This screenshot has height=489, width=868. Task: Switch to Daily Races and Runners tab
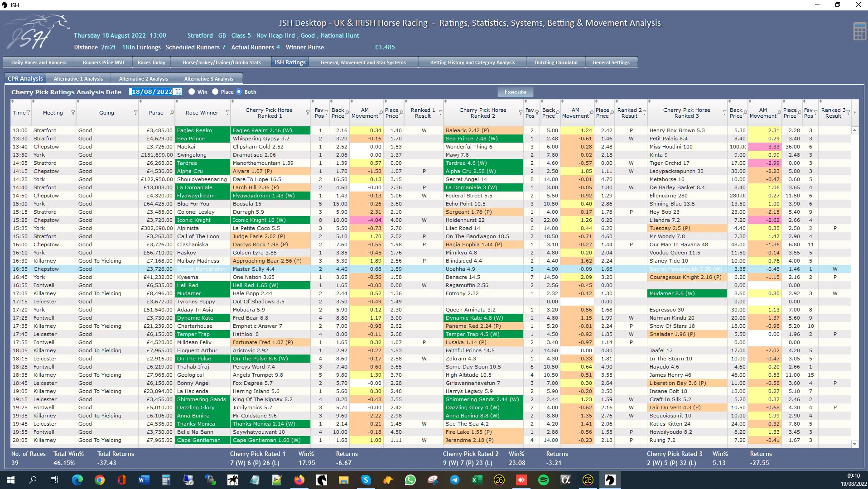pos(39,62)
